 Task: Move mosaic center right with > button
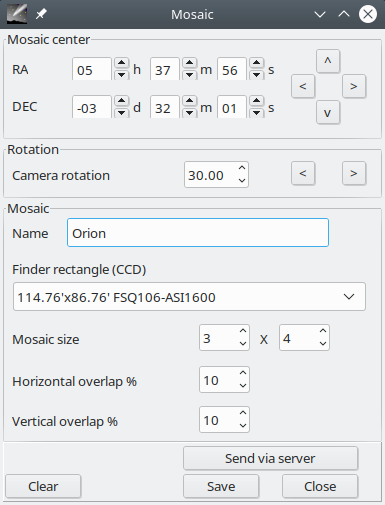coord(354,86)
